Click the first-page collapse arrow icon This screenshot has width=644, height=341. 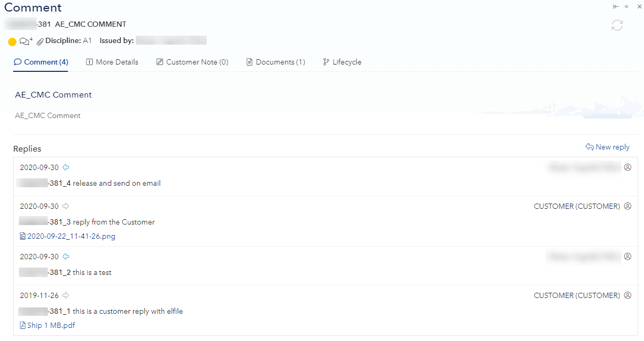click(616, 7)
